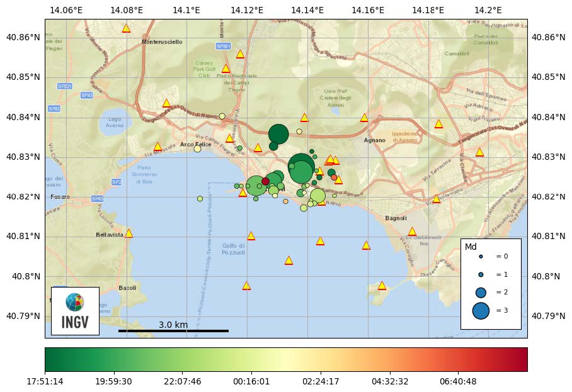The width and height of the screenshot is (572, 392).
Task: Click the Bacoli place label
Action: (x=127, y=288)
